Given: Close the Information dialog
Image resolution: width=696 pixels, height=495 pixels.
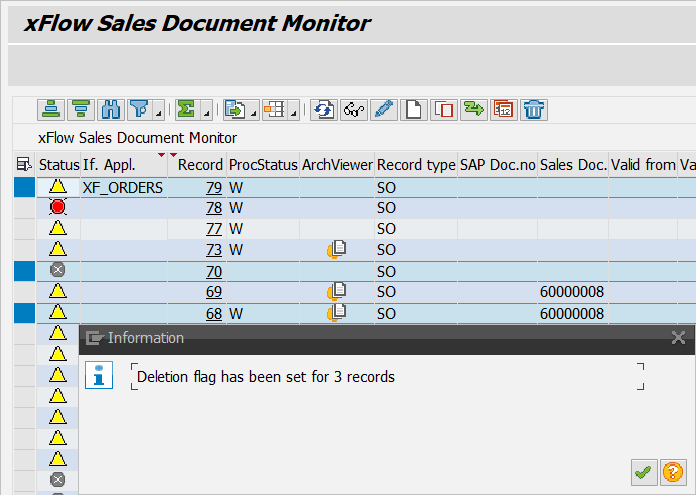Looking at the screenshot, I should pos(678,338).
